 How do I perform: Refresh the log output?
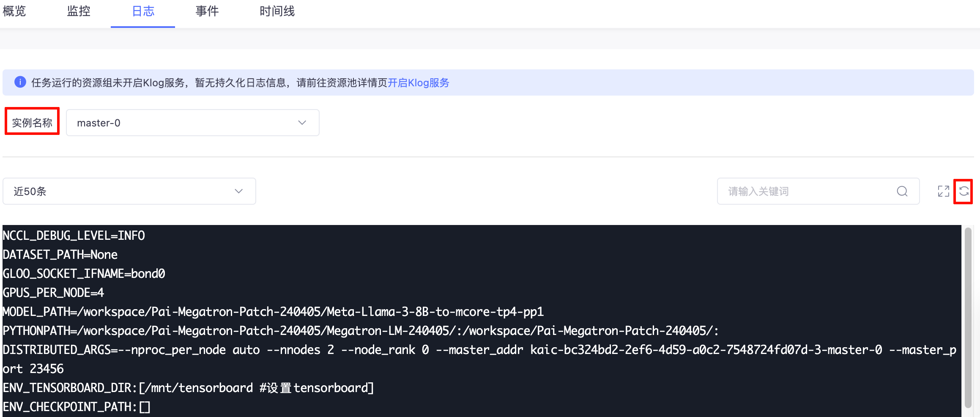(964, 192)
